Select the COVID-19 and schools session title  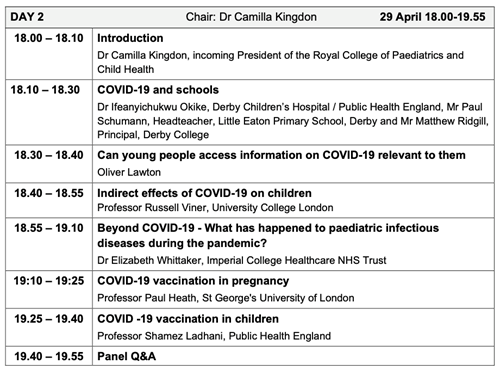pos(158,90)
